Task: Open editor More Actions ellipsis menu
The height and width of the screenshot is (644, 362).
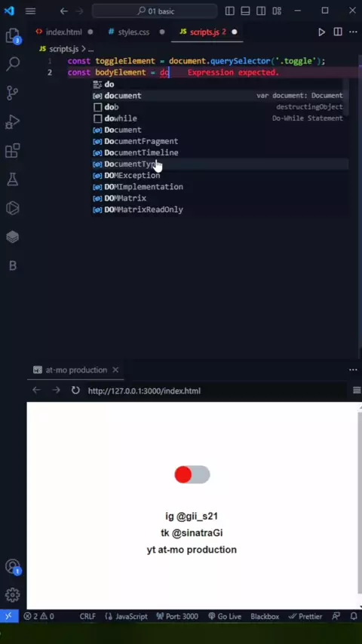Action: [353, 32]
